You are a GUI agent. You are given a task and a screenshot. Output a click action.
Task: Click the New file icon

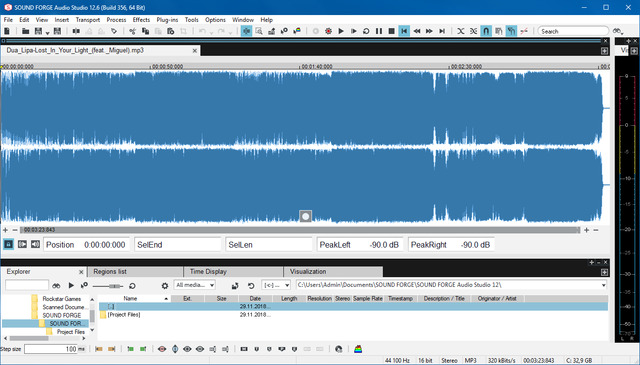point(7,31)
